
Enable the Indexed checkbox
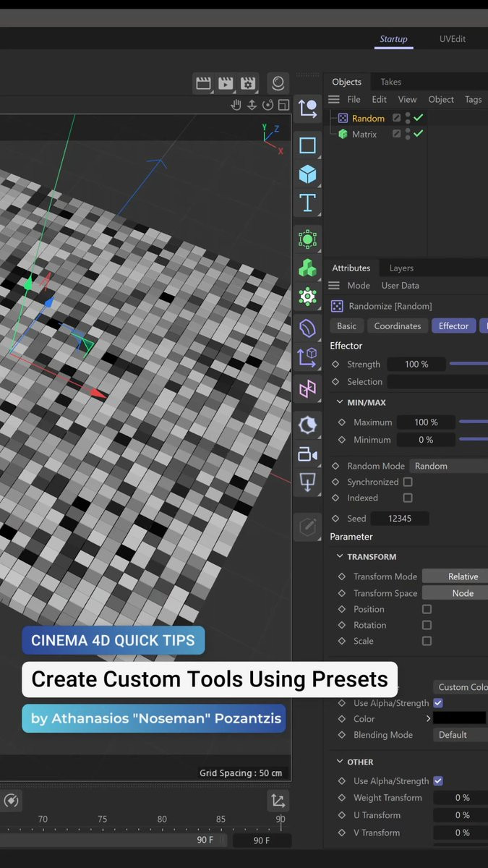408,498
